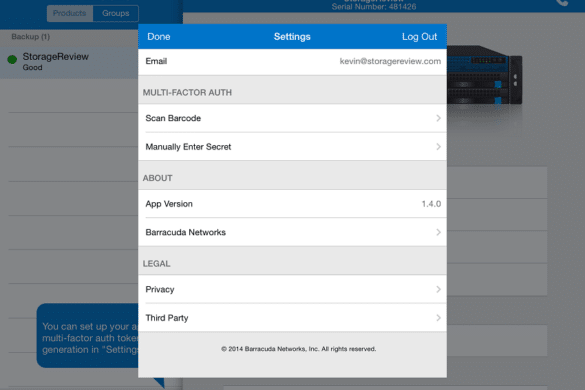Image resolution: width=585 pixels, height=390 pixels.
Task: Click phone icon in top bar
Action: click(x=562, y=3)
